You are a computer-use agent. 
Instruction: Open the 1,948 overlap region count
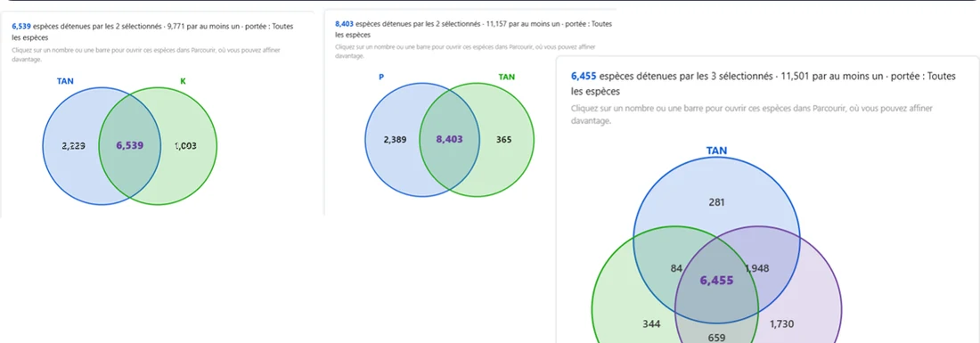click(756, 269)
